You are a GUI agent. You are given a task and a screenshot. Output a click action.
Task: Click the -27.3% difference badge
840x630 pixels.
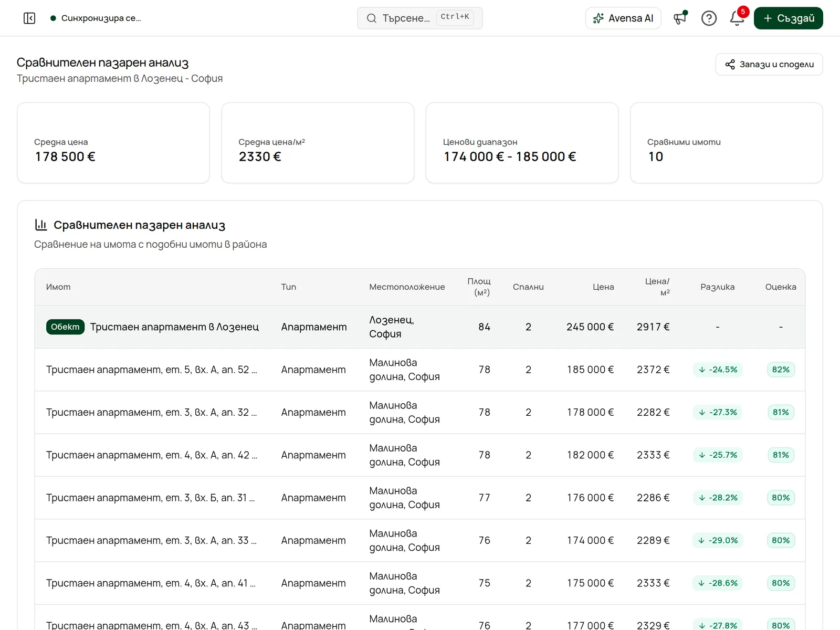[718, 412]
